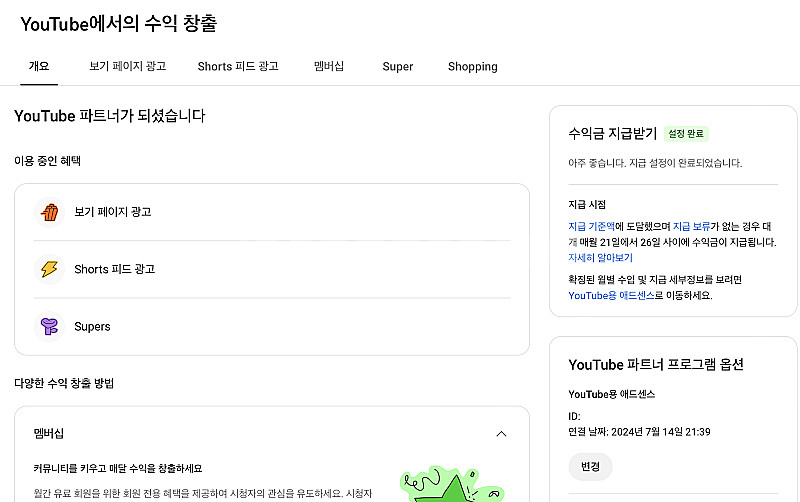This screenshot has height=502, width=800.
Task: Click 커뮤니티를 키우고 매달 수익을 창출하세요 text
Action: pyautogui.click(x=118, y=468)
